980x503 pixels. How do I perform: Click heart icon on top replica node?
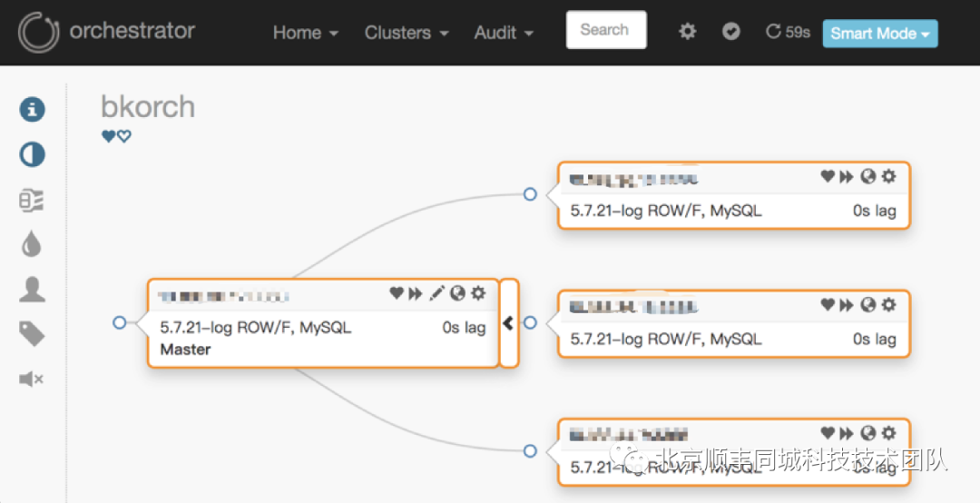pyautogui.click(x=828, y=176)
